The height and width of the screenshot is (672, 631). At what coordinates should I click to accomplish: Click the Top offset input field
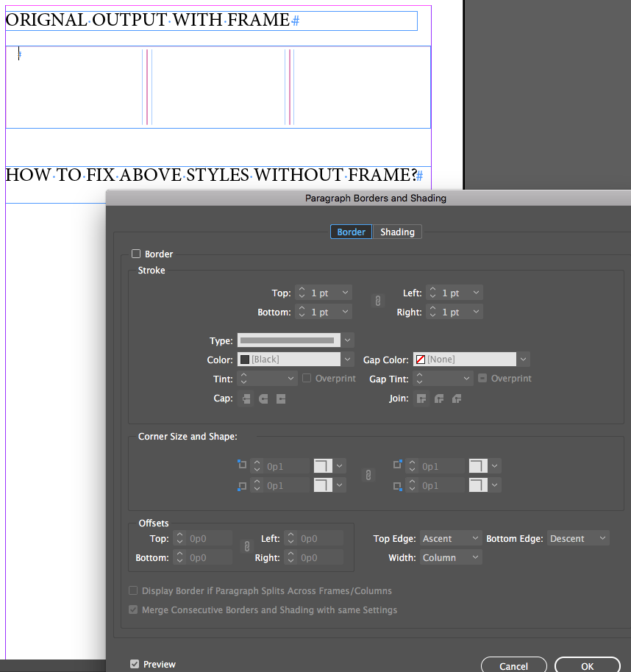(x=203, y=538)
